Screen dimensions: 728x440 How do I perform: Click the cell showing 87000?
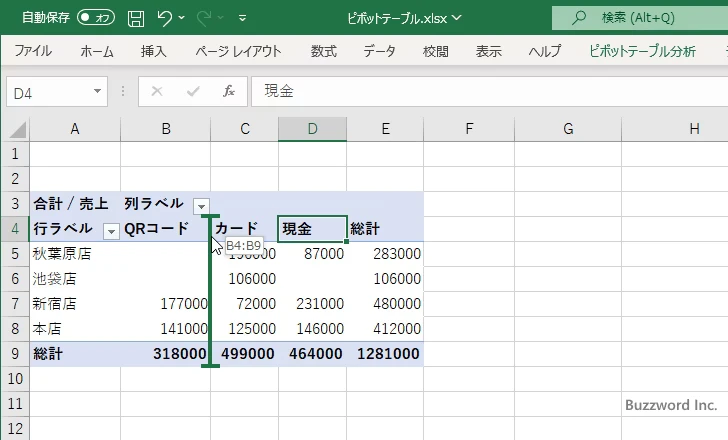(312, 254)
